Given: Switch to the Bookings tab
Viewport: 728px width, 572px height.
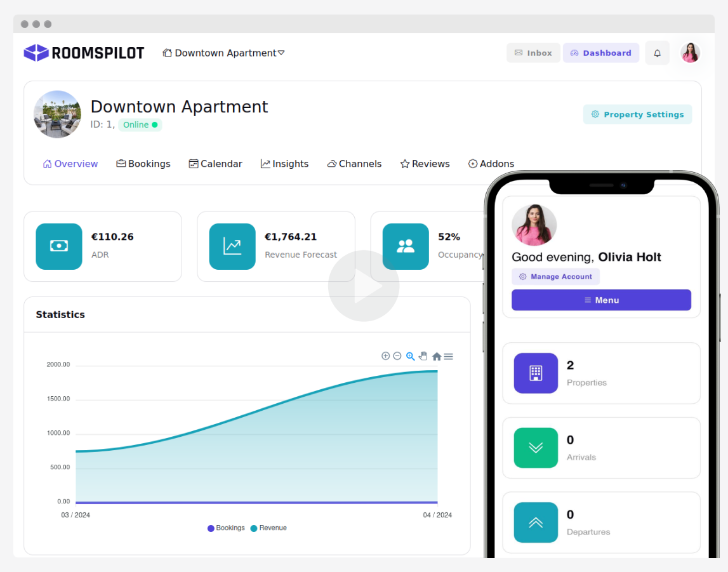Looking at the screenshot, I should coord(143,163).
